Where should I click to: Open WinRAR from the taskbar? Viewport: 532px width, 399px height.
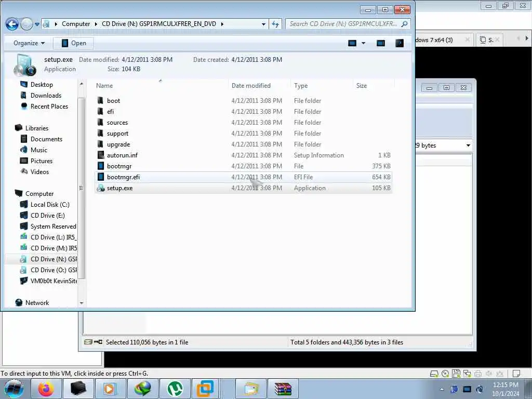(x=283, y=389)
